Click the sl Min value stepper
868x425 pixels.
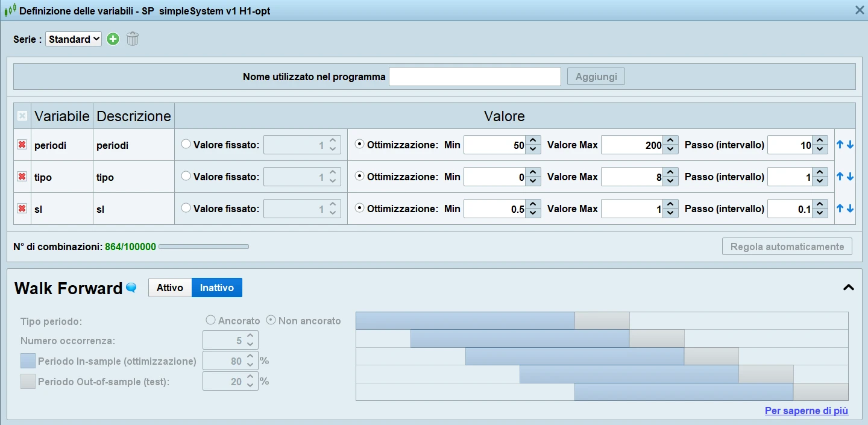pos(533,209)
